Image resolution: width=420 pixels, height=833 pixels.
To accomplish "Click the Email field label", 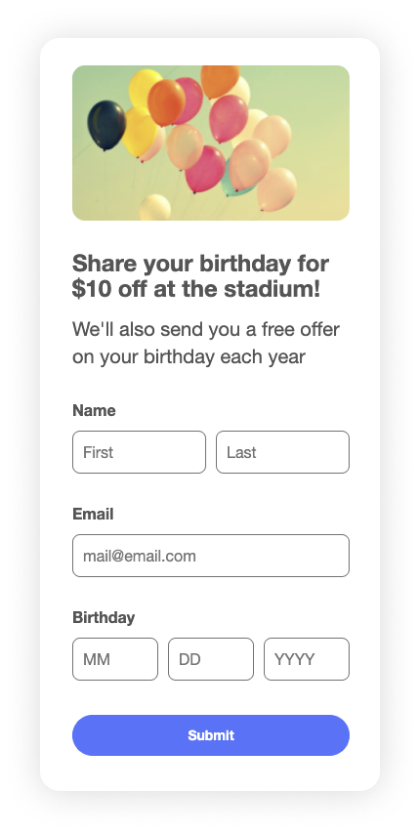I will coord(93,514).
